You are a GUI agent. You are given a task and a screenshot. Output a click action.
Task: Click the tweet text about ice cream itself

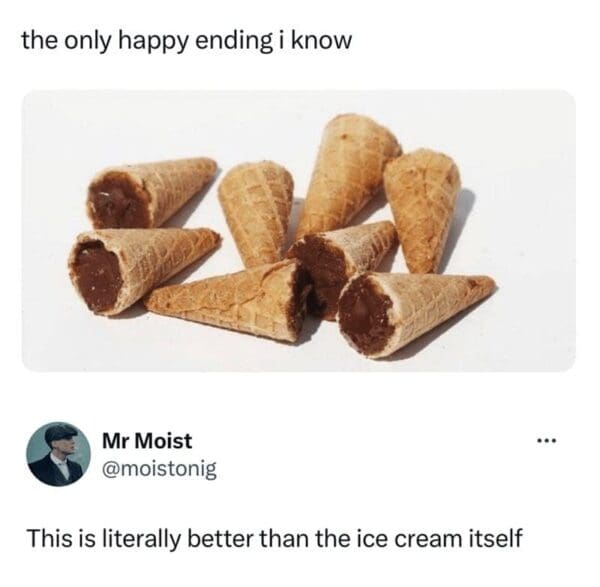[x=275, y=538]
